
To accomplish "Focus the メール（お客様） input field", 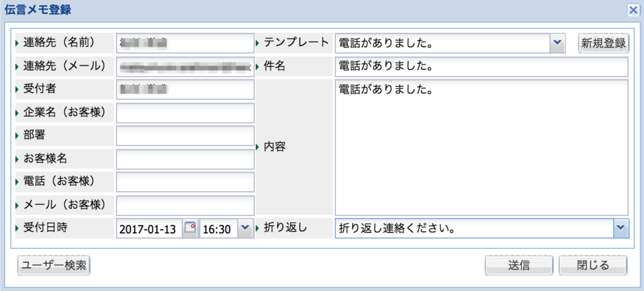I will 186,205.
